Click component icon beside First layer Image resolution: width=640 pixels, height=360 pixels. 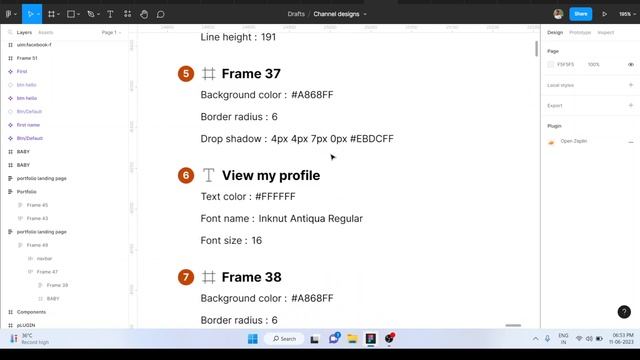pyautogui.click(x=10, y=71)
